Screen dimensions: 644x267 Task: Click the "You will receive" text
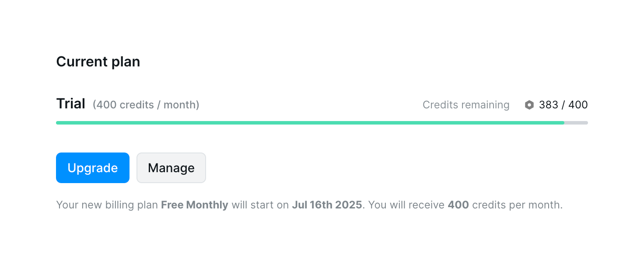pos(406,205)
